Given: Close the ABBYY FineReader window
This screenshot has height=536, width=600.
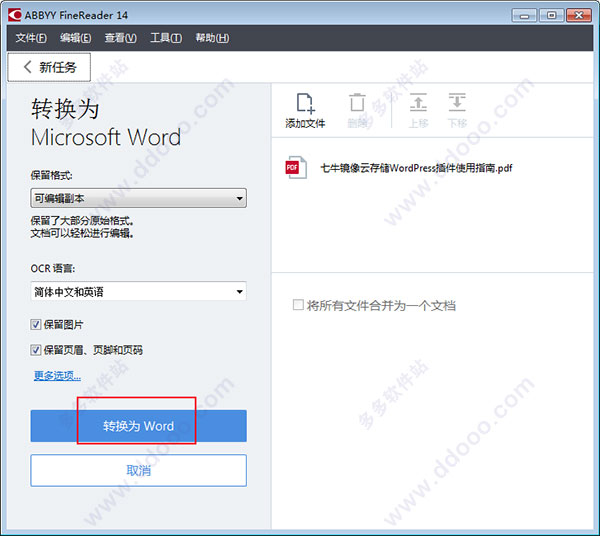Looking at the screenshot, I should coord(579,15).
